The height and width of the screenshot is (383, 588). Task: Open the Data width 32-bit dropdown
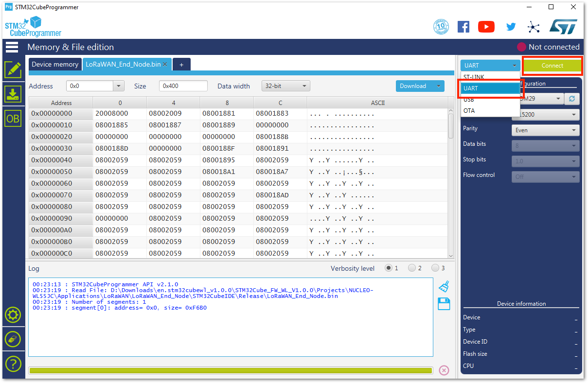286,86
